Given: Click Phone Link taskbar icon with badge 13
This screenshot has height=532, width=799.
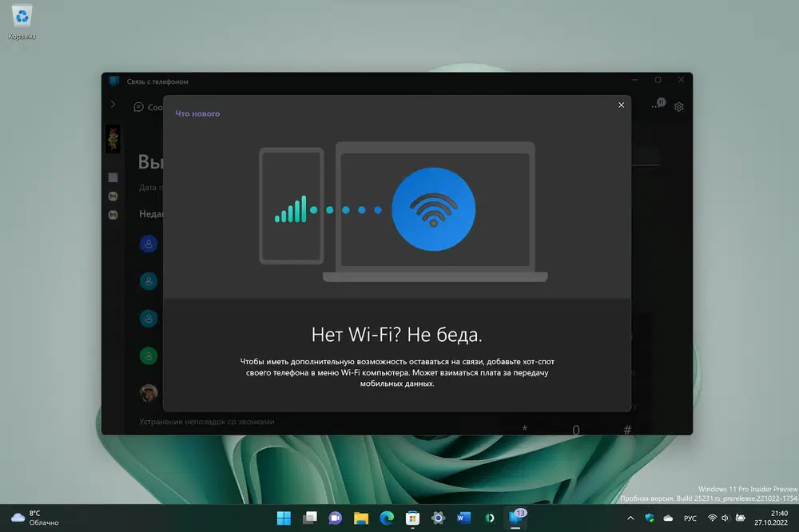Looking at the screenshot, I should (x=516, y=518).
